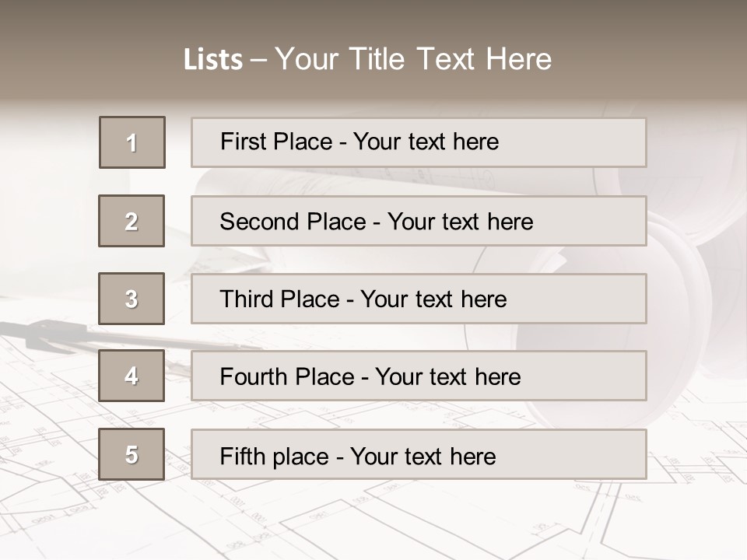Select the Fifth place text box
This screenshot has height=560, width=747.
tap(419, 454)
